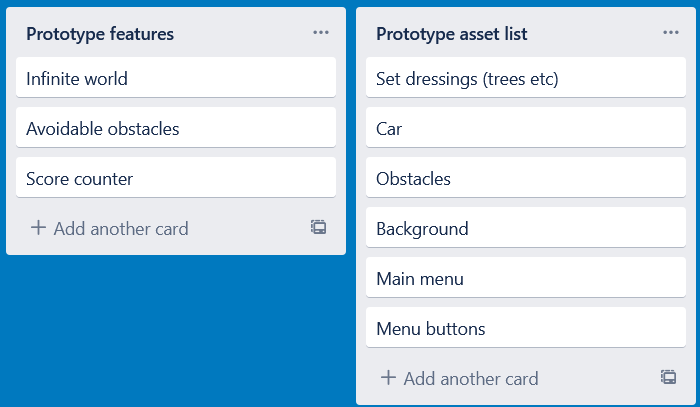Rename the Prototype asset list title

click(x=452, y=34)
